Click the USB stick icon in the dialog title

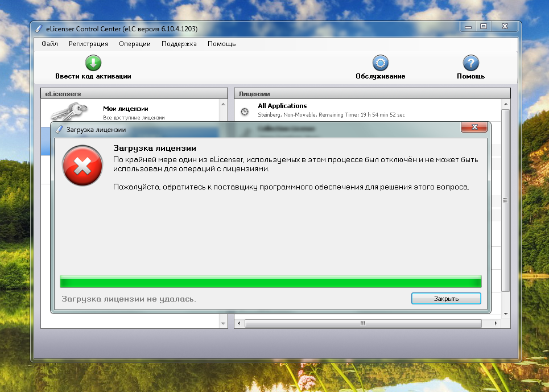pyautogui.click(x=59, y=130)
